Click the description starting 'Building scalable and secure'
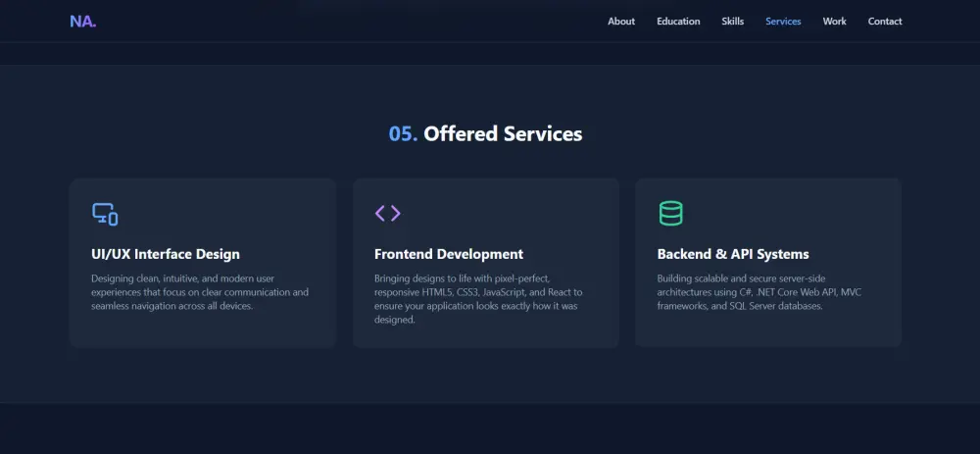This screenshot has width=980, height=454. 759,292
